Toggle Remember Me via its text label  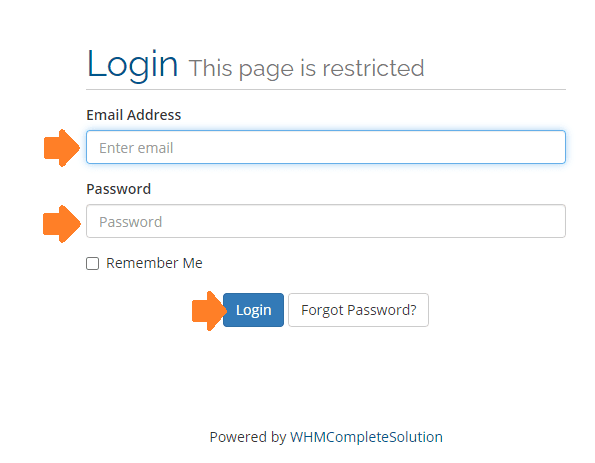(154, 263)
